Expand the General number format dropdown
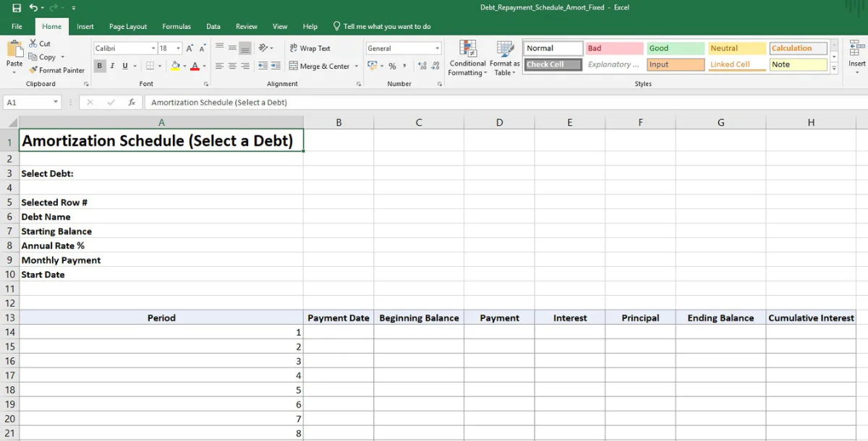This screenshot has height=441, width=868. coord(437,48)
